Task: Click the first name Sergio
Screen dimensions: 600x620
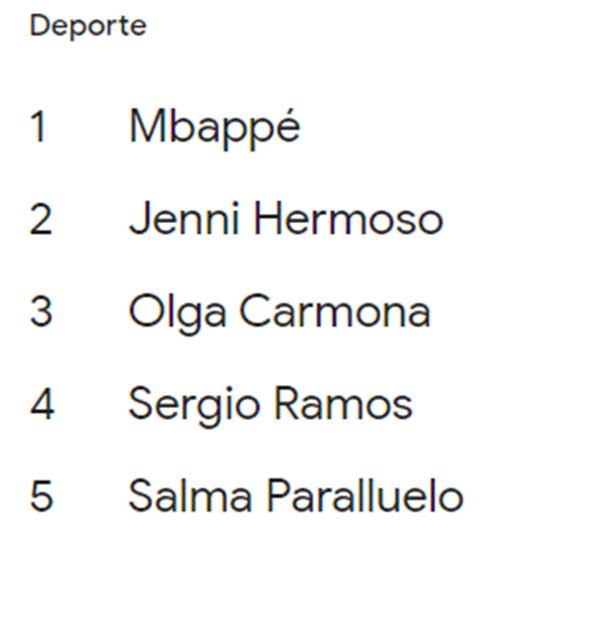Action: [x=183, y=405]
